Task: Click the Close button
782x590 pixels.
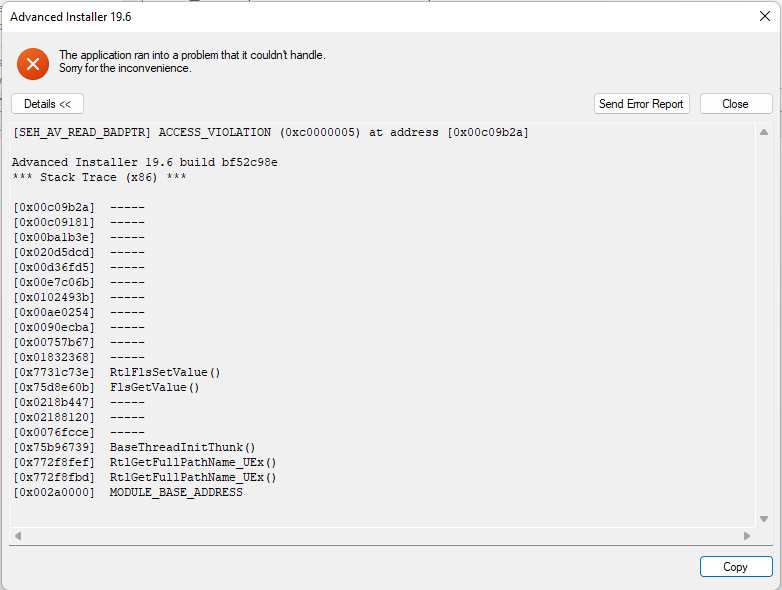Action: (x=736, y=104)
